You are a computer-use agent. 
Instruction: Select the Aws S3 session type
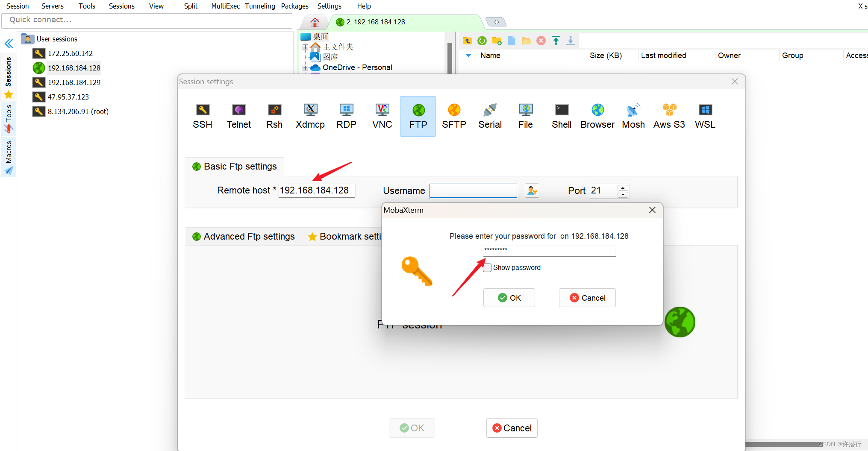tap(669, 116)
